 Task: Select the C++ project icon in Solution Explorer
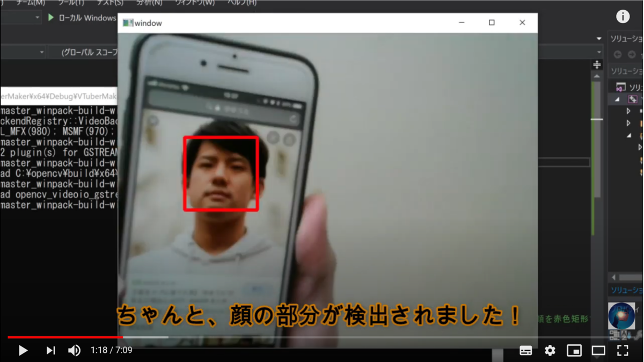pyautogui.click(x=633, y=99)
